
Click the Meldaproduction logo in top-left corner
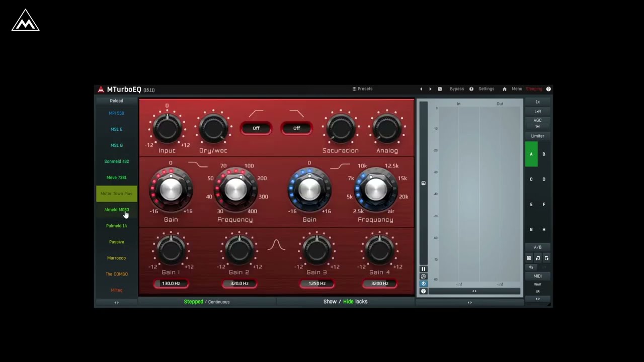(26, 20)
